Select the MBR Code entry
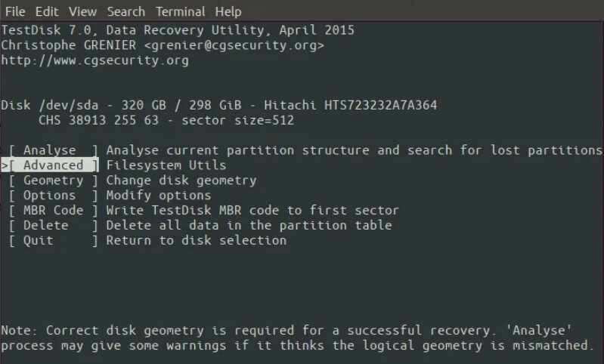This screenshot has width=604, height=364. 53,210
